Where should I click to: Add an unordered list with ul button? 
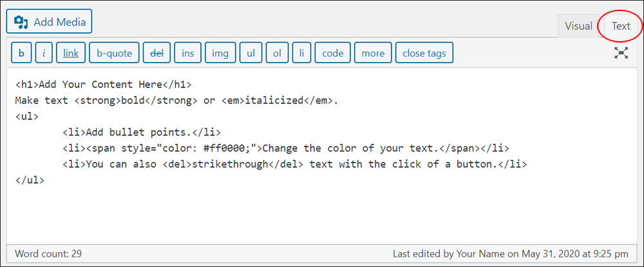pyautogui.click(x=251, y=53)
